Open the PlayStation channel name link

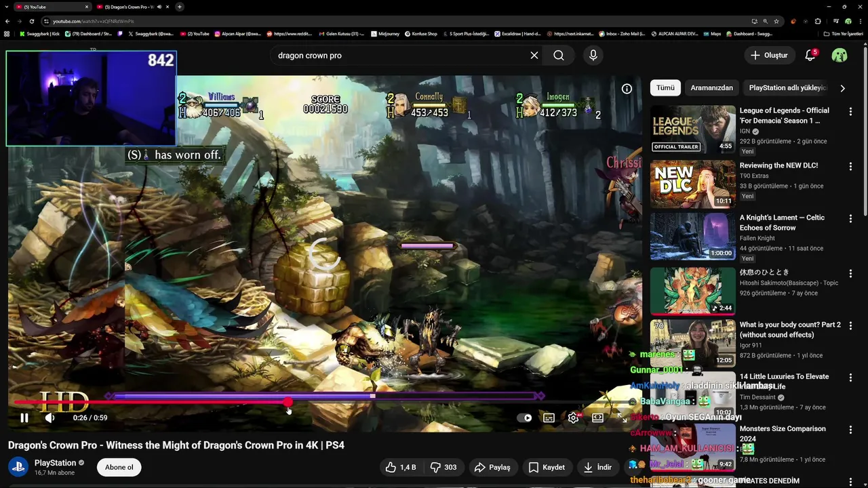click(x=55, y=463)
